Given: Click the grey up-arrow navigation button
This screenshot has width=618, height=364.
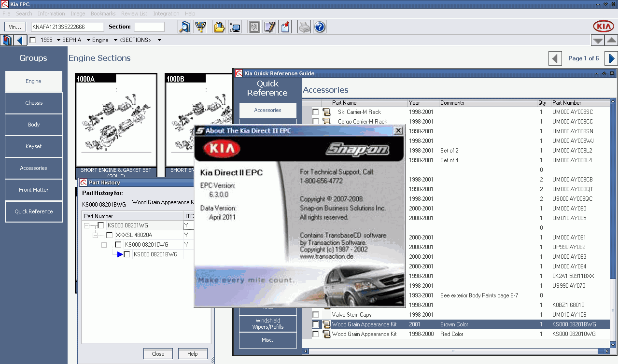Looking at the screenshot, I should point(611,41).
